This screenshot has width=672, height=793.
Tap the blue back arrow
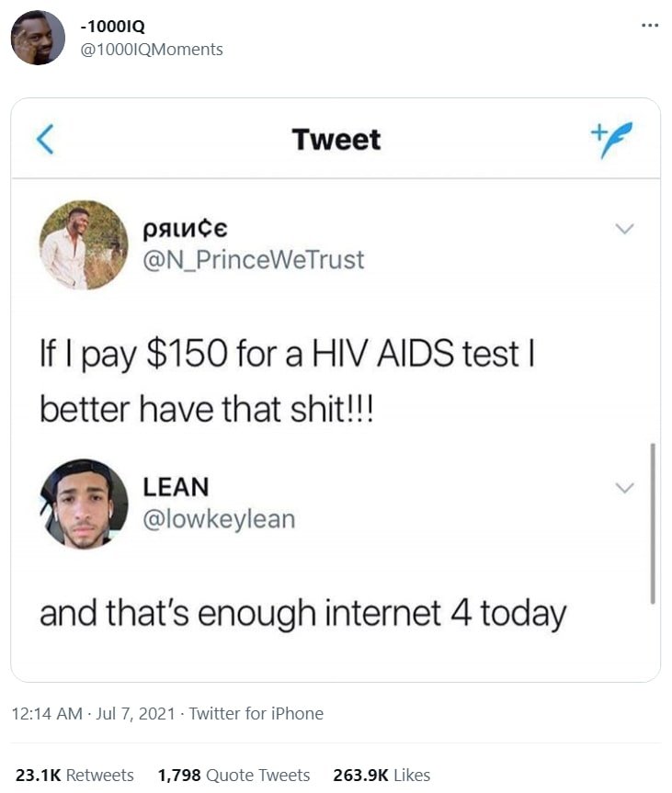click(45, 139)
